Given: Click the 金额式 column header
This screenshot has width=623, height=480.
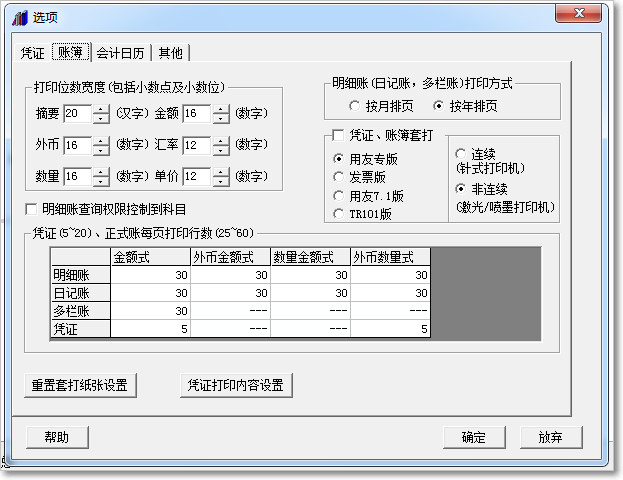Looking at the screenshot, I should pos(151,257).
